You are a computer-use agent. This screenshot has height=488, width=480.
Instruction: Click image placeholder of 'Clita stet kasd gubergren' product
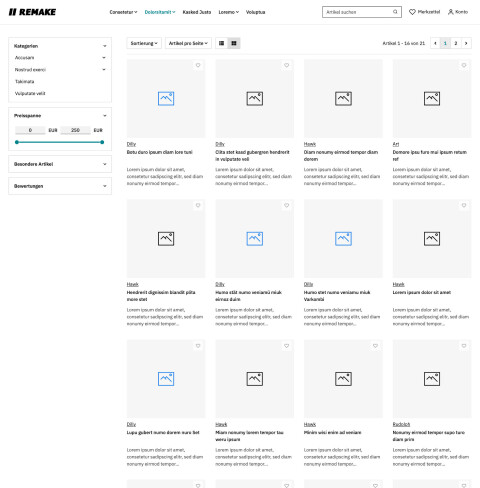click(255, 98)
